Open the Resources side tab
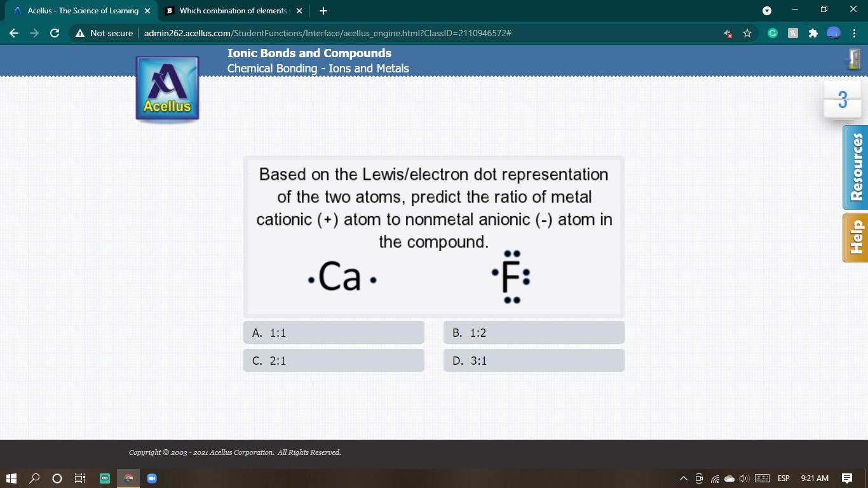The image size is (868, 488). coord(855,167)
